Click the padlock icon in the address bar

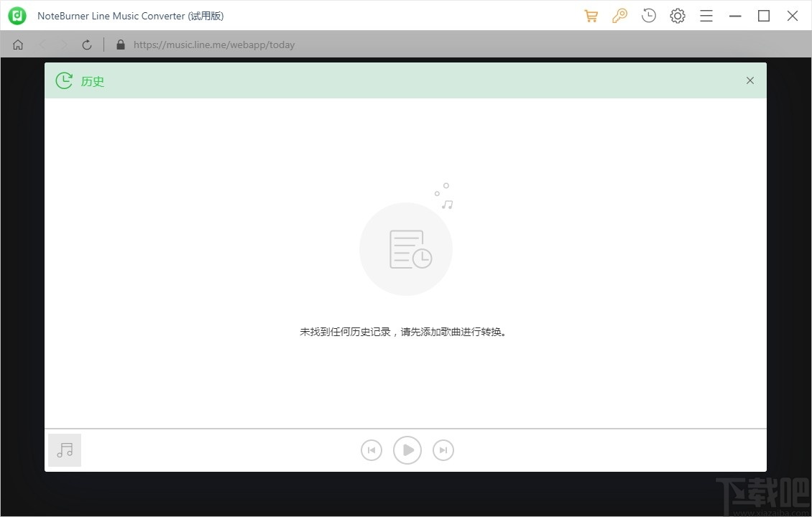[120, 44]
